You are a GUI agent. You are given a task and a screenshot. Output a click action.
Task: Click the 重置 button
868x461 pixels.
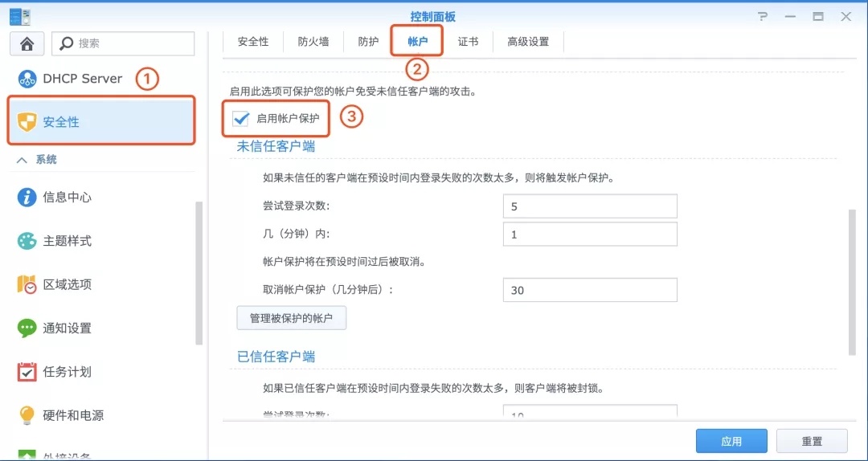[812, 441]
